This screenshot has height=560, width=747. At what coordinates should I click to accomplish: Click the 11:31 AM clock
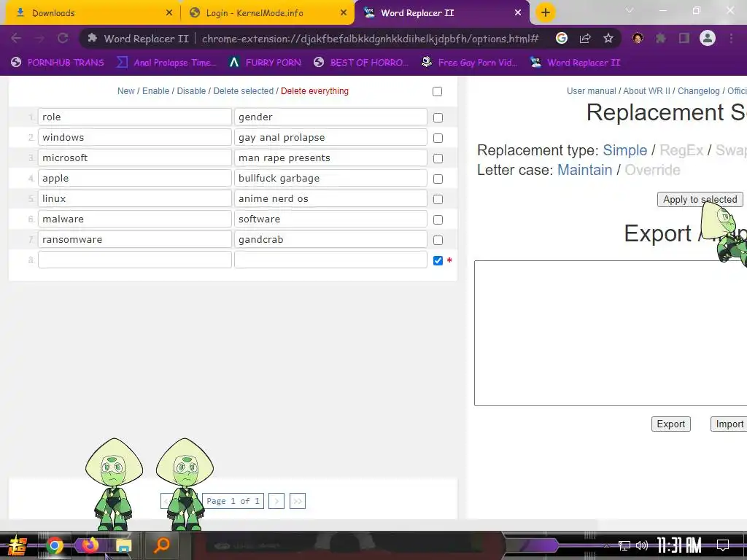tap(679, 545)
